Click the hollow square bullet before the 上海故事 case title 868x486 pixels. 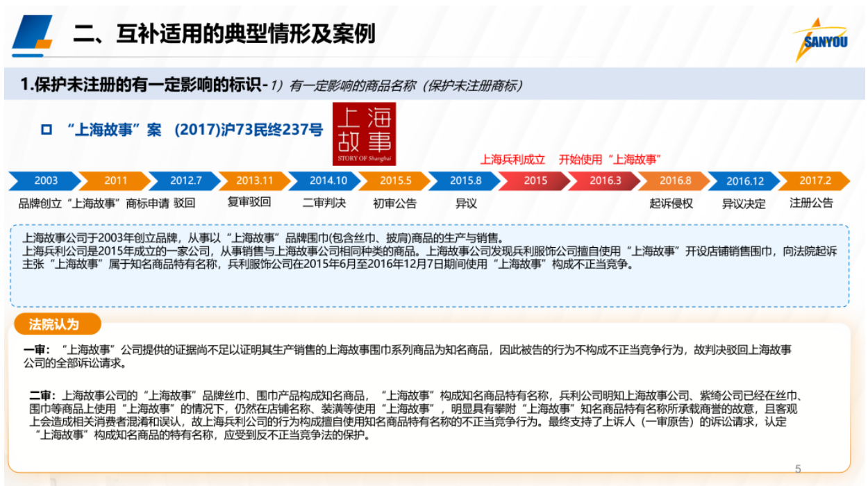click(x=47, y=130)
